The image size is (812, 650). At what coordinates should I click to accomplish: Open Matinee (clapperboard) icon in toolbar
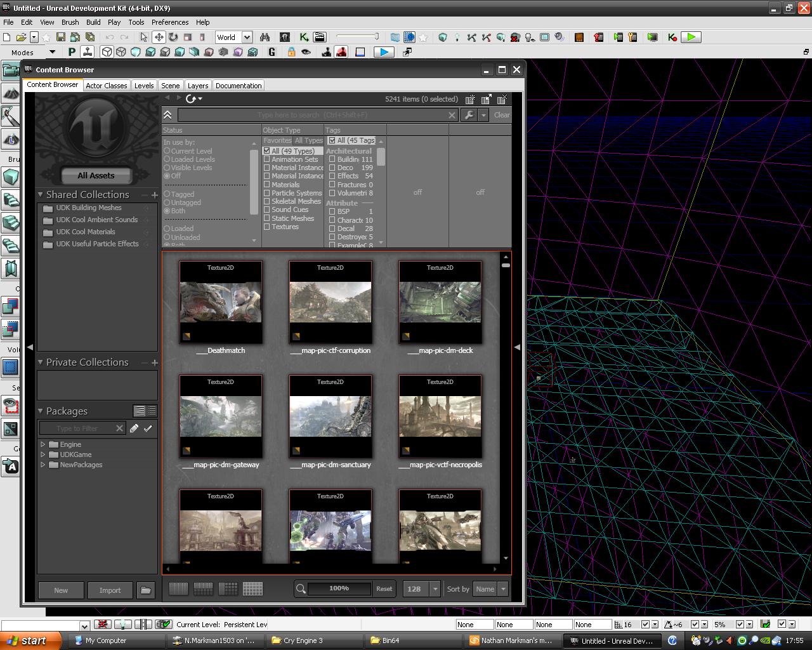(320, 37)
